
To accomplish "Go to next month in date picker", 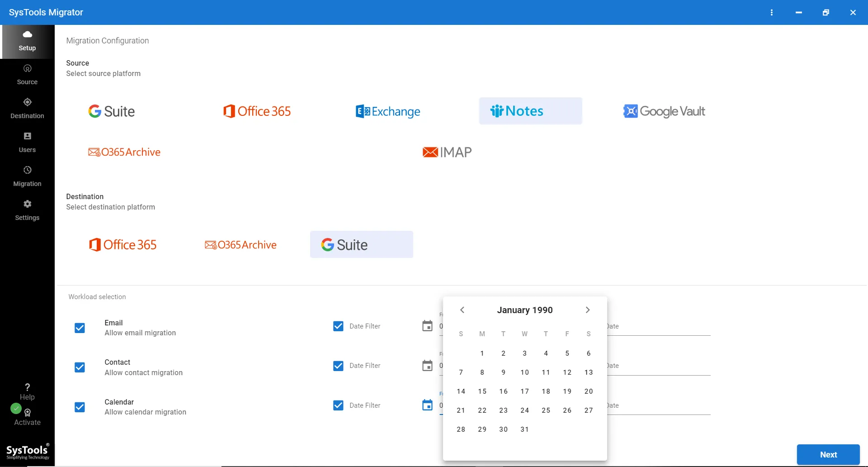I will coord(588,310).
